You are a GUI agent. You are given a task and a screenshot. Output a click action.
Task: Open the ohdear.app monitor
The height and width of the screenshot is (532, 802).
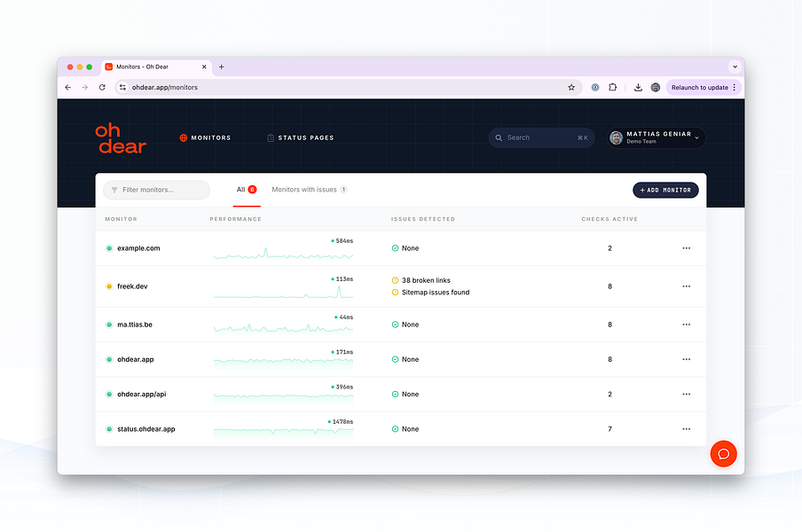click(x=136, y=359)
